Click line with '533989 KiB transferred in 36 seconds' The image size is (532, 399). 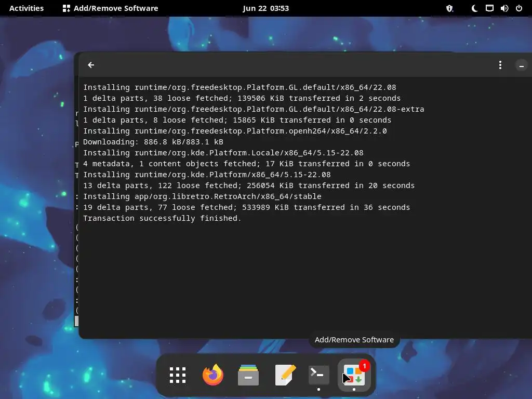(x=247, y=207)
